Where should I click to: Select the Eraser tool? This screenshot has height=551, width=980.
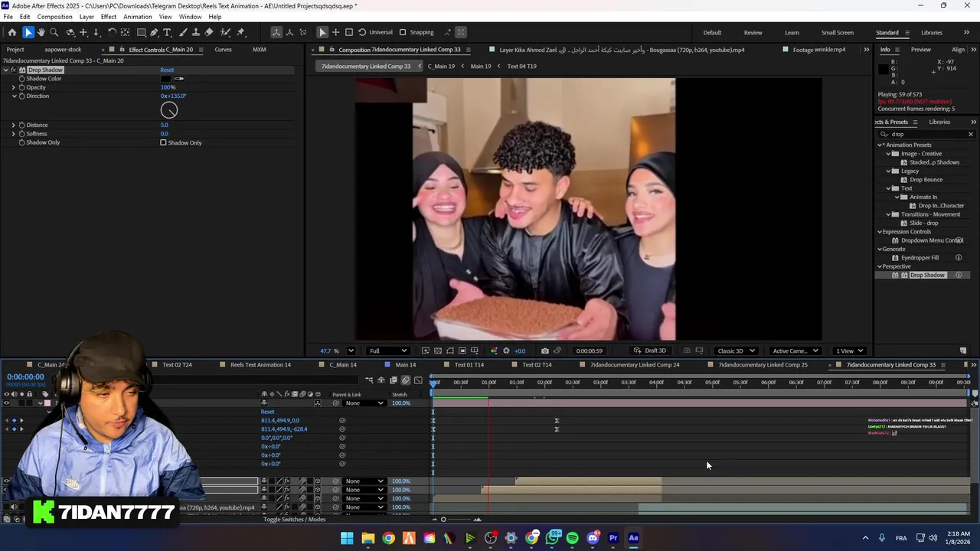click(x=209, y=32)
